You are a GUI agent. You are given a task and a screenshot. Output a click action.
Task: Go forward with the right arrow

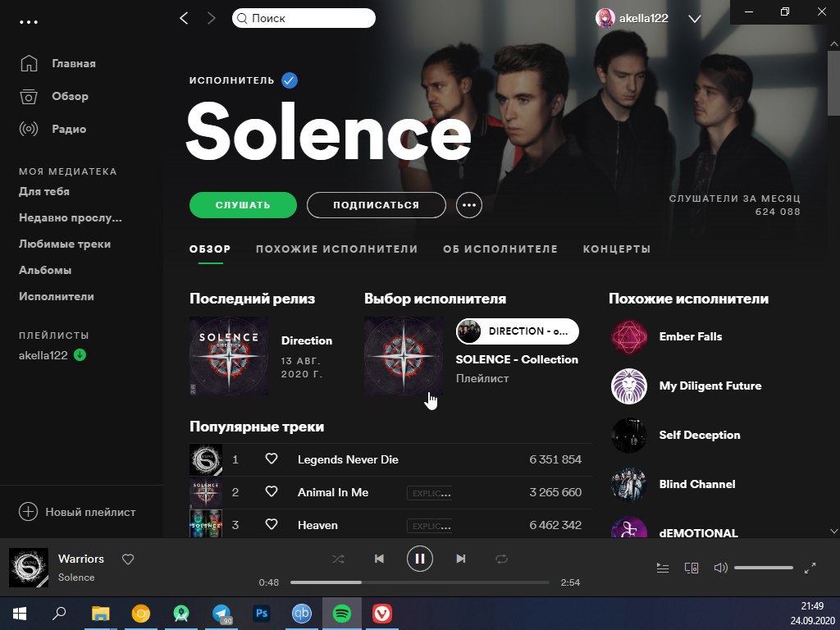tap(211, 18)
